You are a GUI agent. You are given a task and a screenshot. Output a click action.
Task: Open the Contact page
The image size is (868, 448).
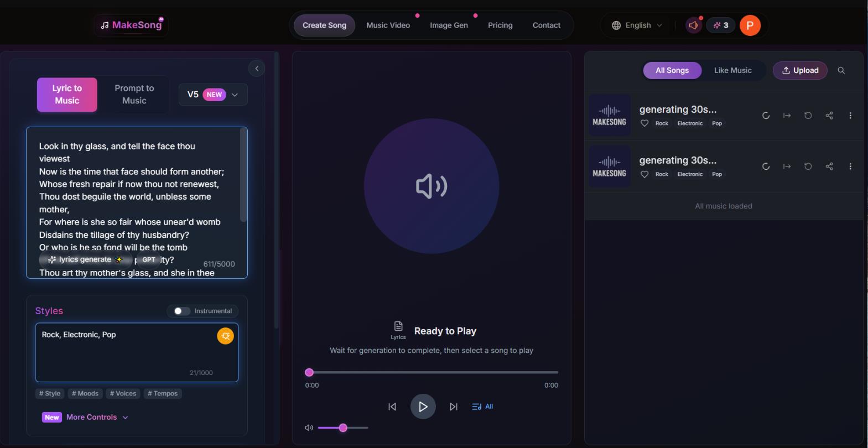click(546, 25)
